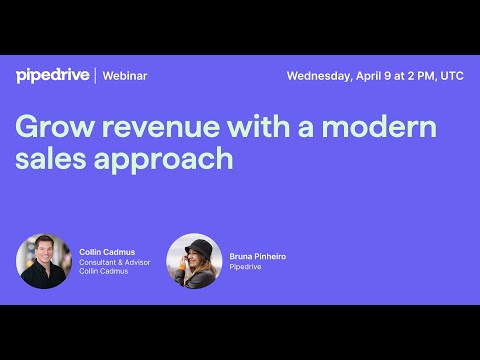Click the black letterbox bar above the banner
Screen dimensions: 480x360
click(240, 27)
